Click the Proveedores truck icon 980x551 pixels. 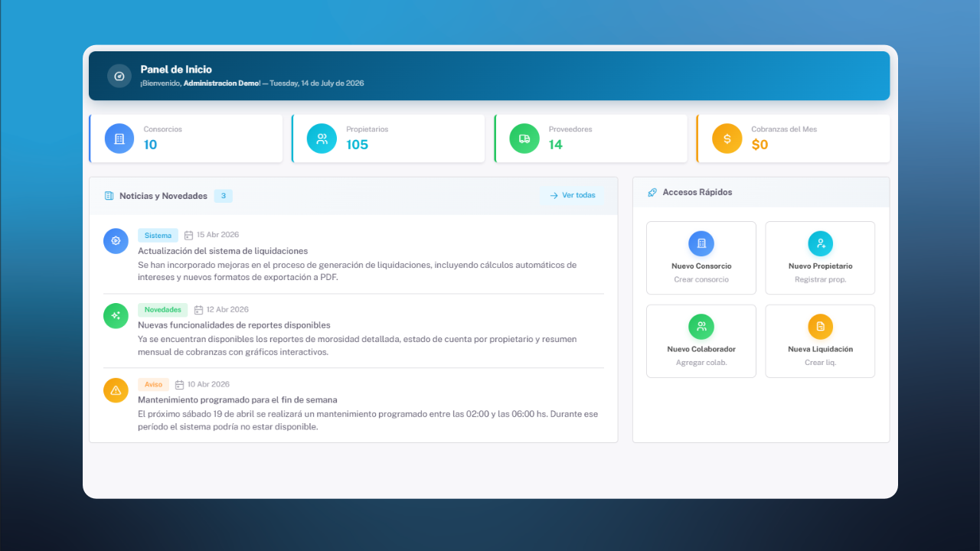click(524, 139)
